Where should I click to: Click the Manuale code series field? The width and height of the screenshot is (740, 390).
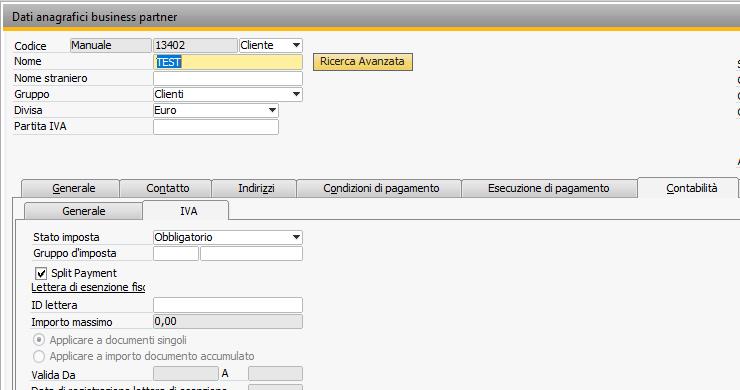[x=110, y=45]
